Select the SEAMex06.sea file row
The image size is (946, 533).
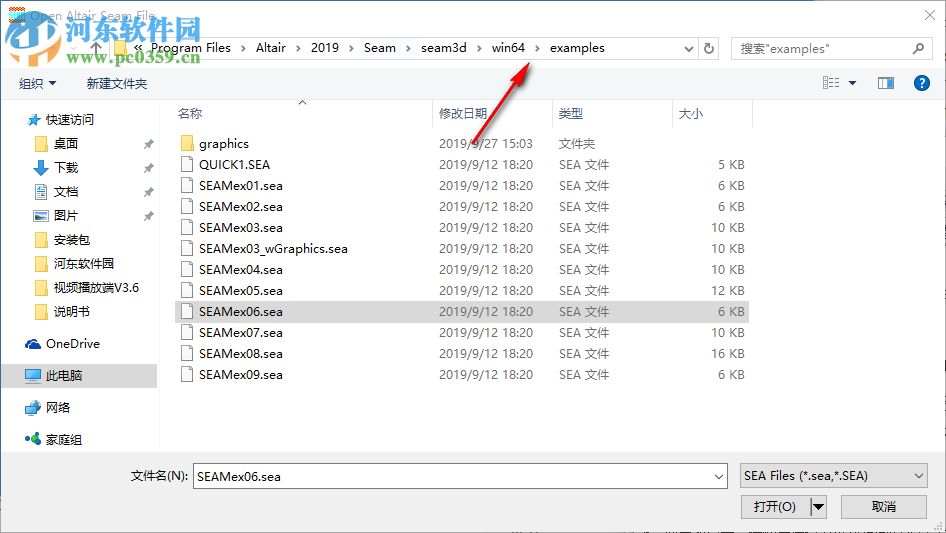coord(462,311)
